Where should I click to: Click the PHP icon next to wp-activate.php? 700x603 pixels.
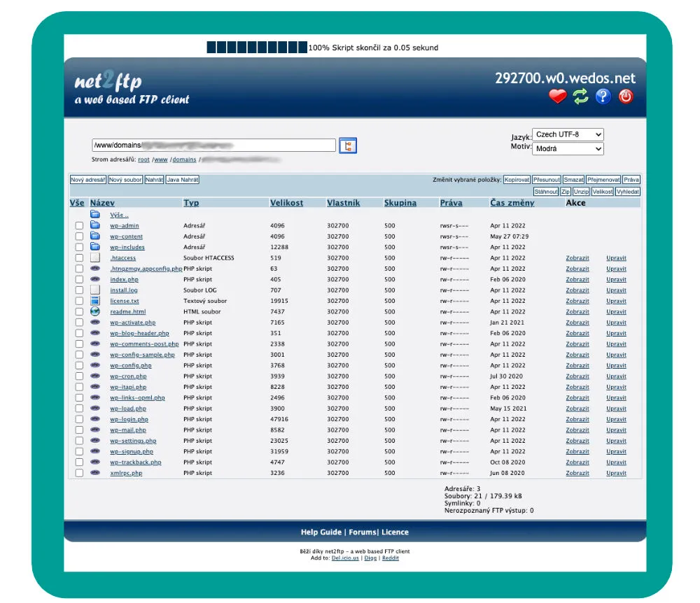[95, 322]
